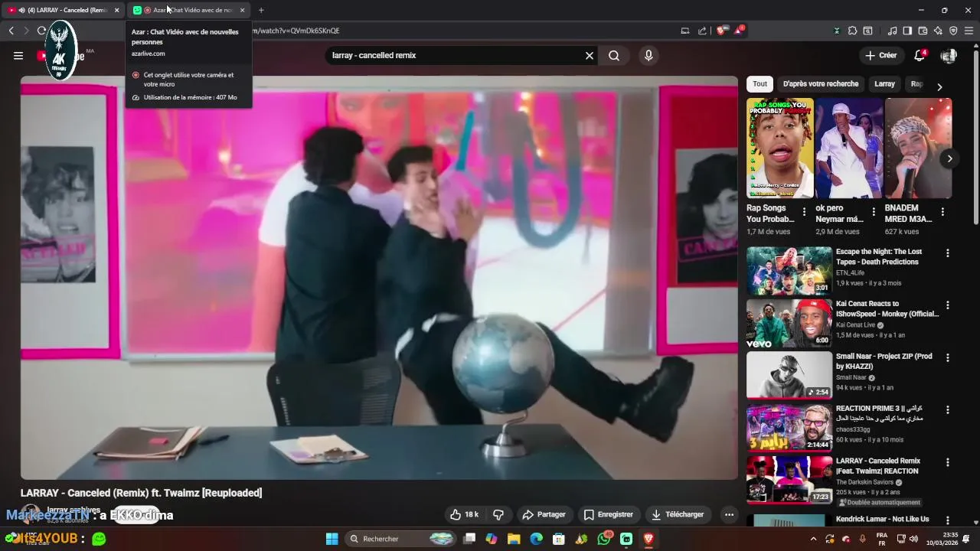Open Microsoft Edge from taskbar
The height and width of the screenshot is (551, 980).
pos(536,539)
